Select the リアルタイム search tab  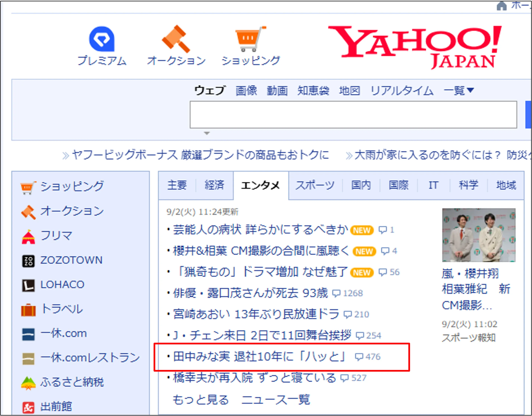[x=402, y=91]
